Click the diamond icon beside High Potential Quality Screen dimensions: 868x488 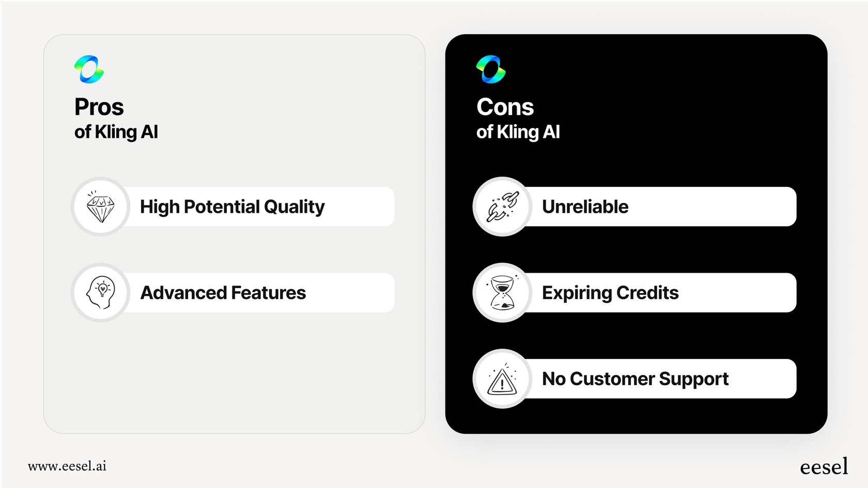101,207
